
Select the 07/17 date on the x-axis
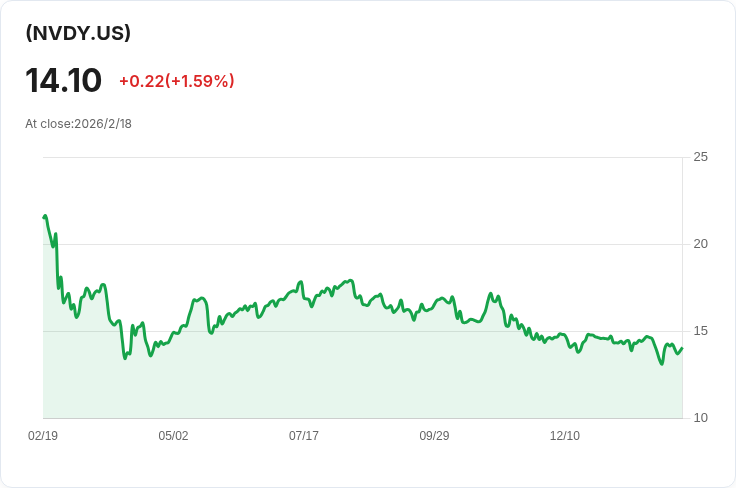(304, 436)
